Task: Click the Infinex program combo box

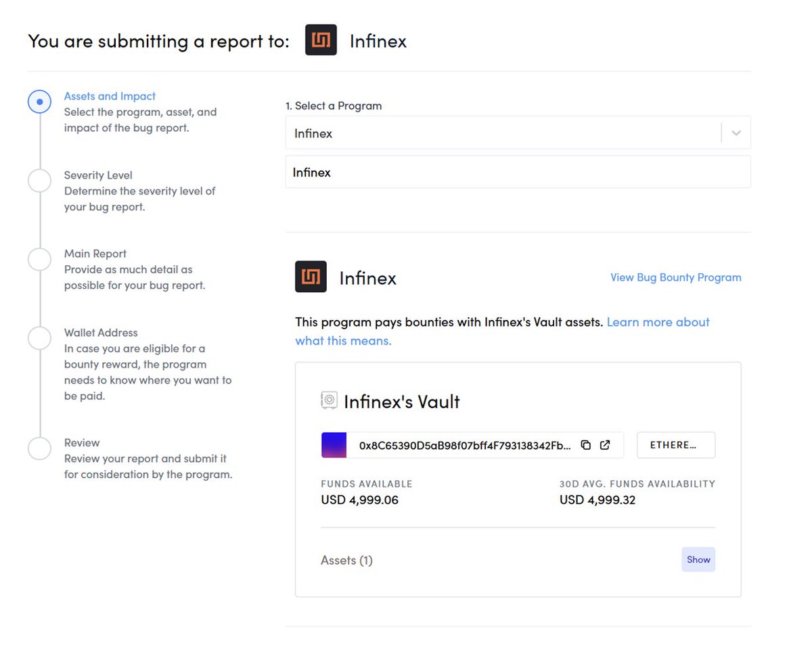Action: pyautogui.click(x=518, y=133)
